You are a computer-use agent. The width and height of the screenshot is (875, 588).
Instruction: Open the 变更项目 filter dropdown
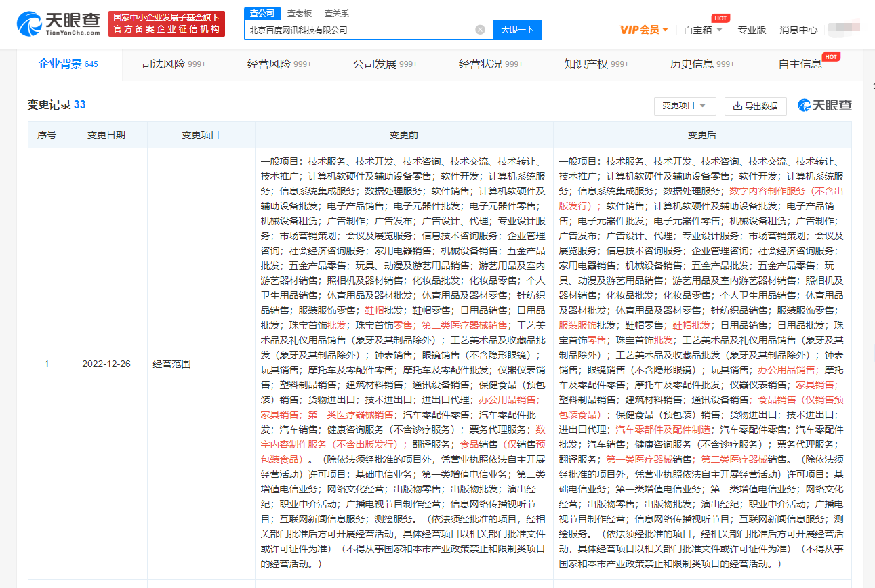click(685, 106)
